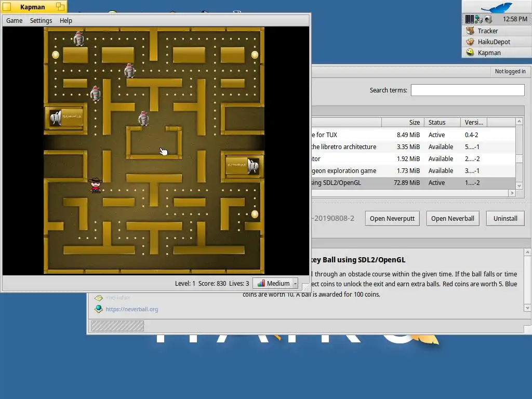
Task: Click the Level: 1 status text
Action: (185, 284)
